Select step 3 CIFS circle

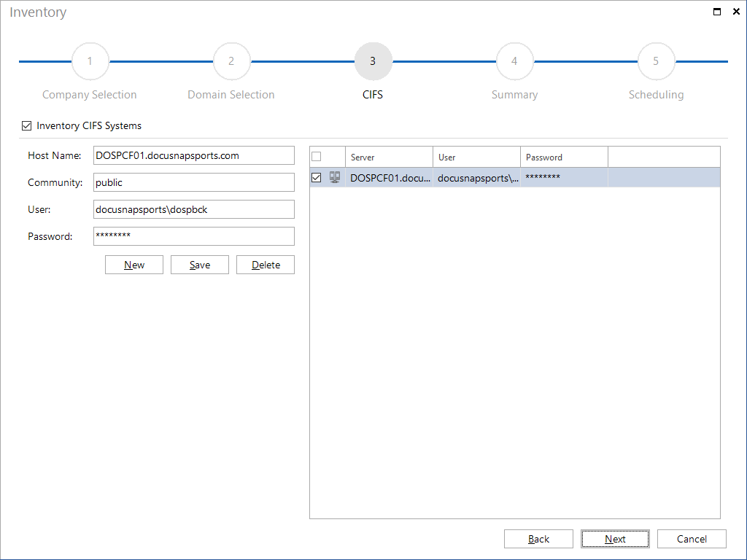[373, 61]
